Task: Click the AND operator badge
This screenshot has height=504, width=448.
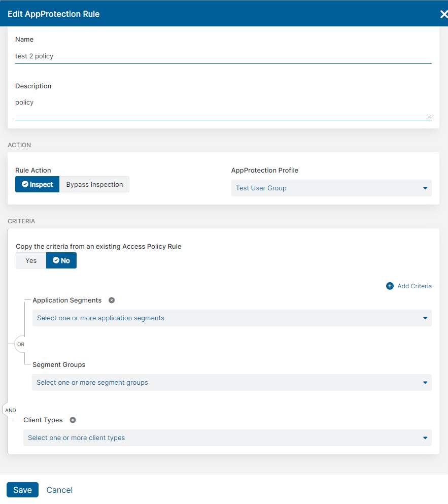Action: point(10,410)
